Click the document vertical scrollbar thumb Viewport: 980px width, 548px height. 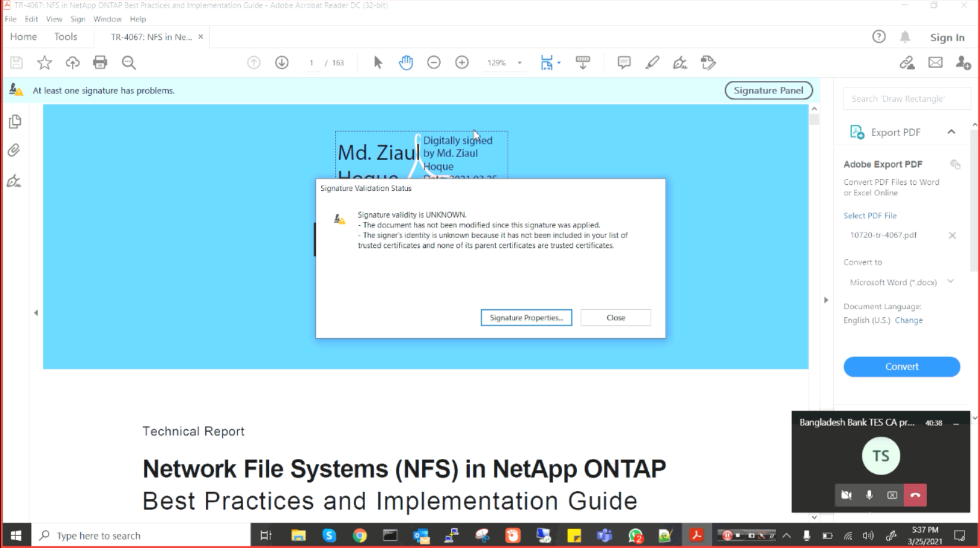[x=814, y=119]
